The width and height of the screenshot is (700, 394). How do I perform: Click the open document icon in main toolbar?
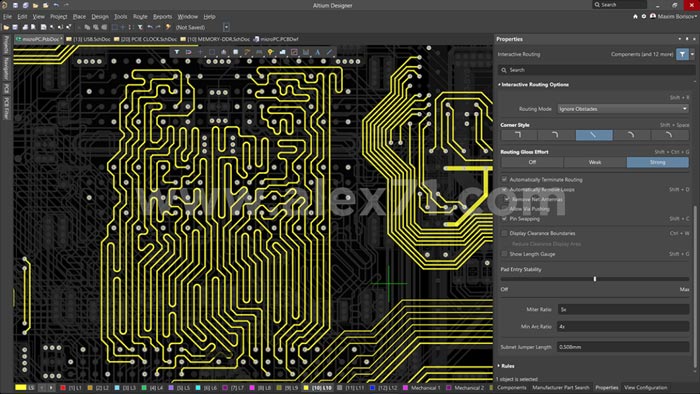pos(6,27)
